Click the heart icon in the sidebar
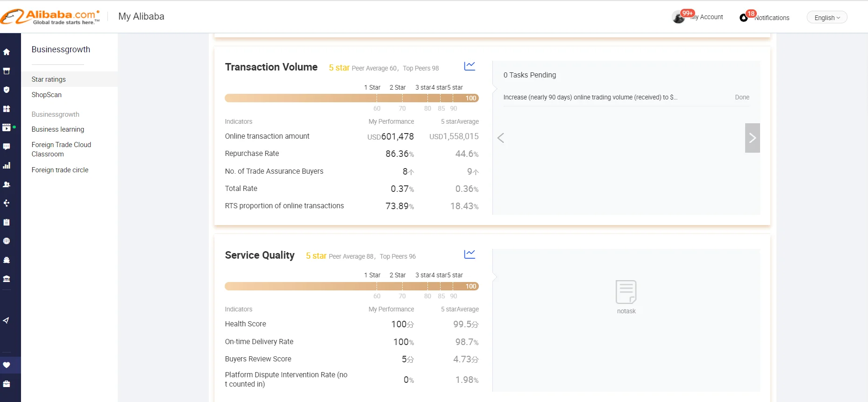The image size is (868, 402). point(7,365)
